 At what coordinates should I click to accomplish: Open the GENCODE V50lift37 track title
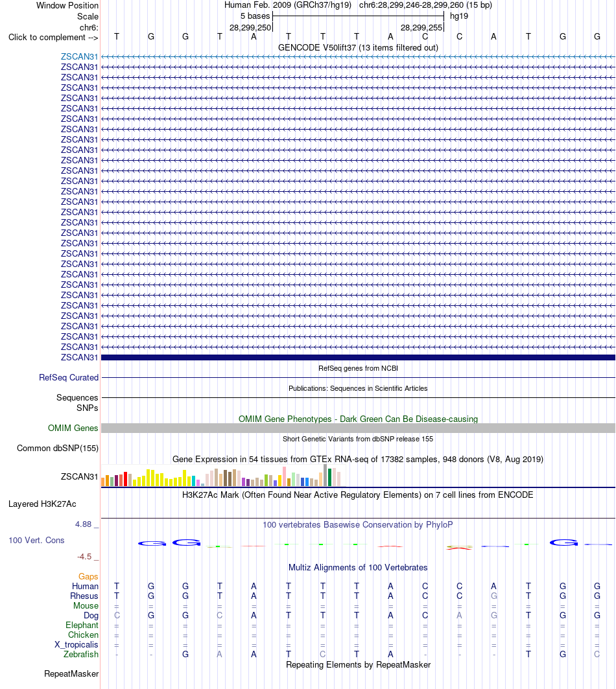358,47
